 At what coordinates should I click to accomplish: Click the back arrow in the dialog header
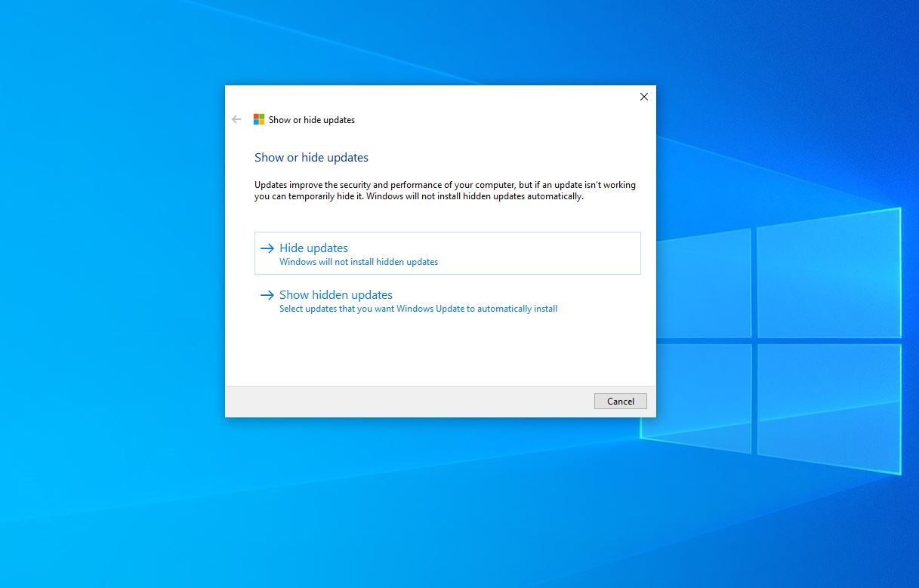point(236,119)
